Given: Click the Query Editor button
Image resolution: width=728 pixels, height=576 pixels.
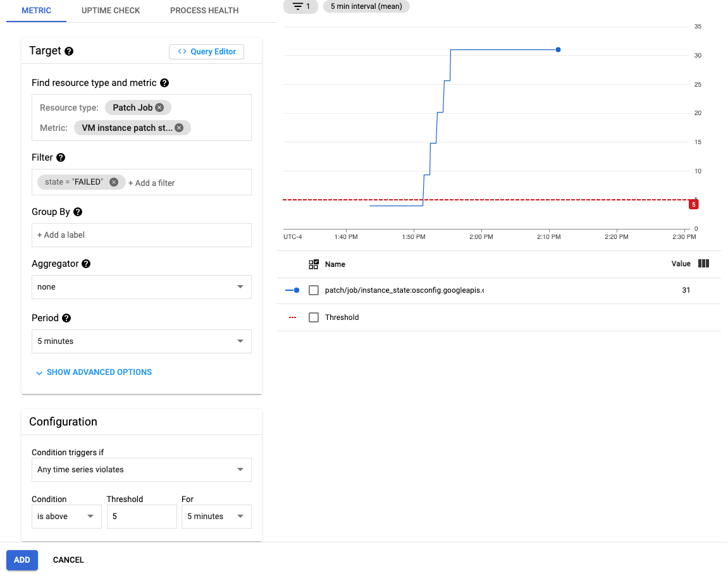Looking at the screenshot, I should coord(206,52).
